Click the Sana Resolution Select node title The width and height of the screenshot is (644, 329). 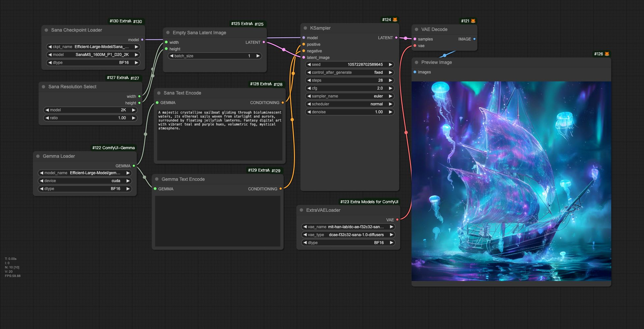click(72, 87)
